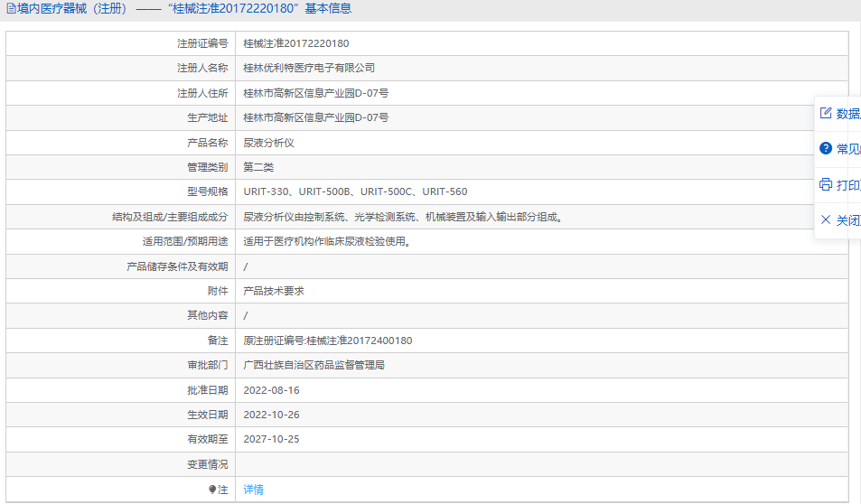Click the 型号规格 row label
The image size is (861, 504).
click(208, 191)
